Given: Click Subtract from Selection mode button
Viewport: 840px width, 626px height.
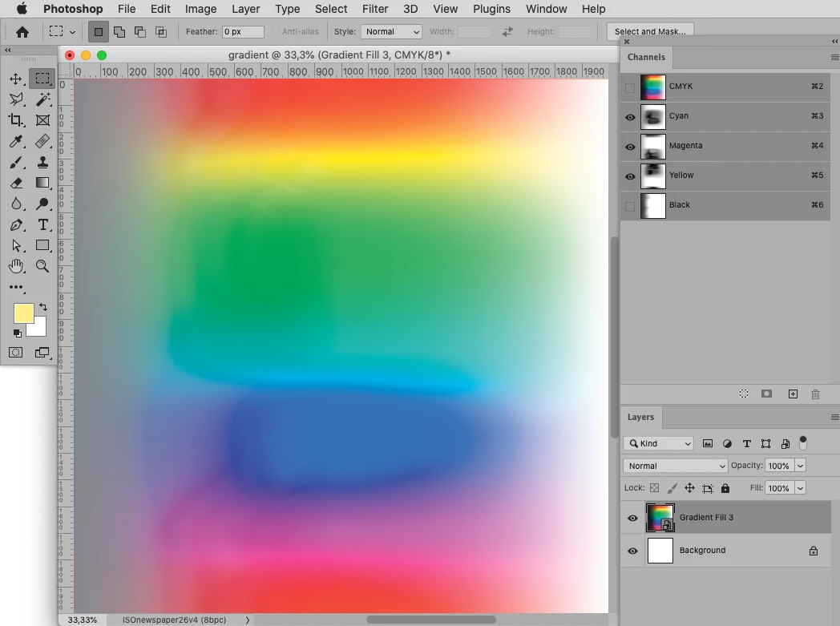Looking at the screenshot, I should pyautogui.click(x=139, y=32).
